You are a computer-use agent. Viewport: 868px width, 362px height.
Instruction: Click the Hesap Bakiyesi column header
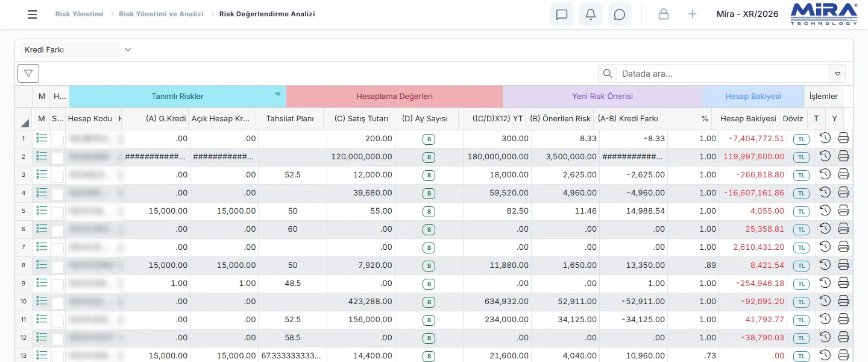(748, 119)
